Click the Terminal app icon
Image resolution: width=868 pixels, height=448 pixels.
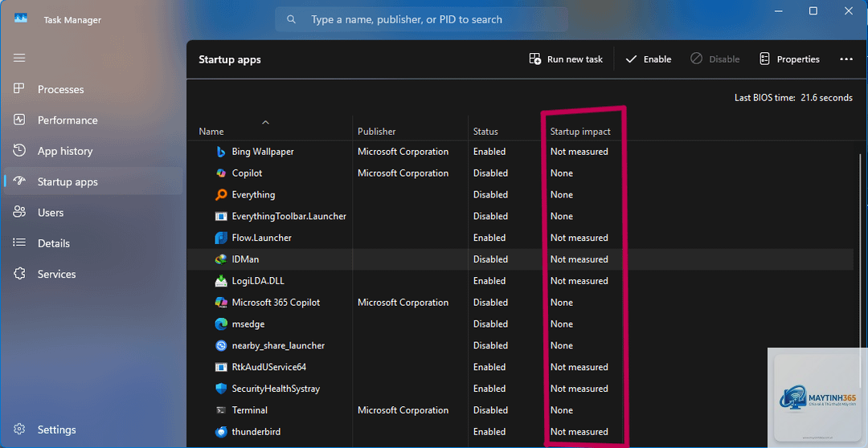pyautogui.click(x=221, y=410)
